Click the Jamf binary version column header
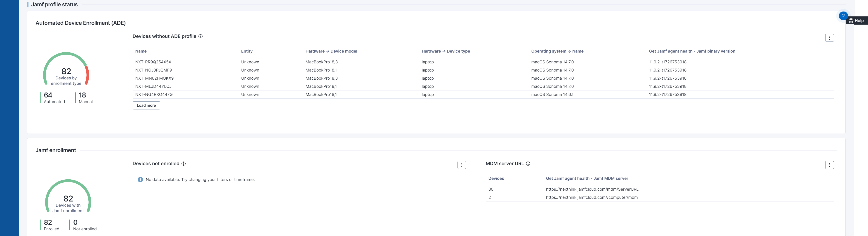868x236 pixels. coord(692,51)
